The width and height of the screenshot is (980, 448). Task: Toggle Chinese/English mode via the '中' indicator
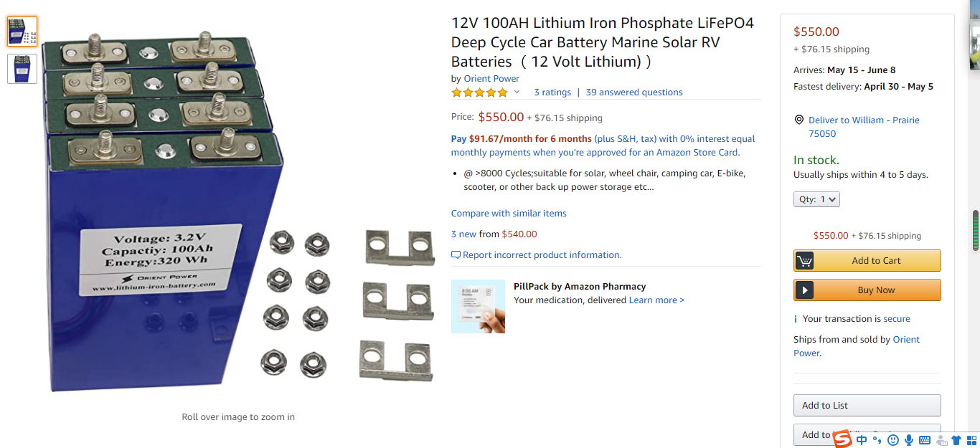pos(862,439)
